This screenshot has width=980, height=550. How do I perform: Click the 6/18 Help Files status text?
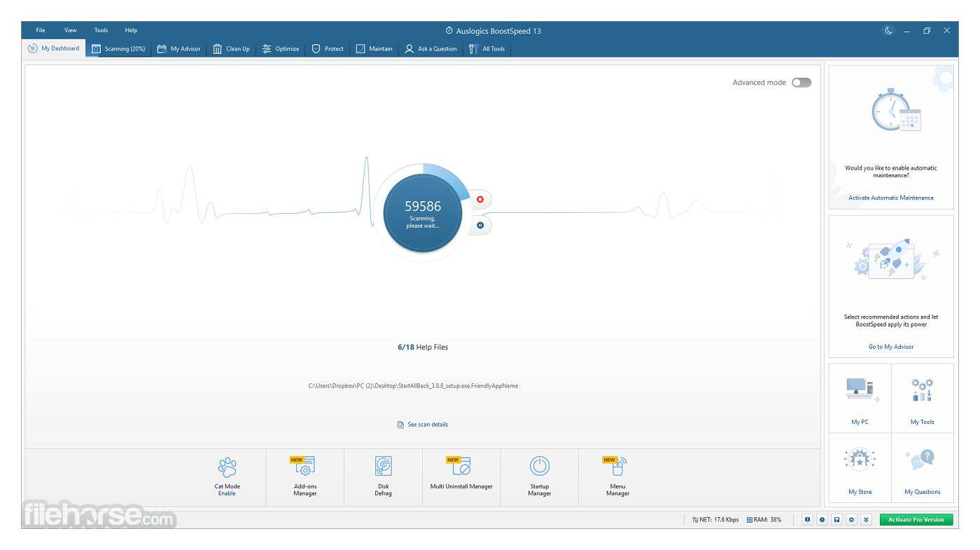pyautogui.click(x=423, y=348)
